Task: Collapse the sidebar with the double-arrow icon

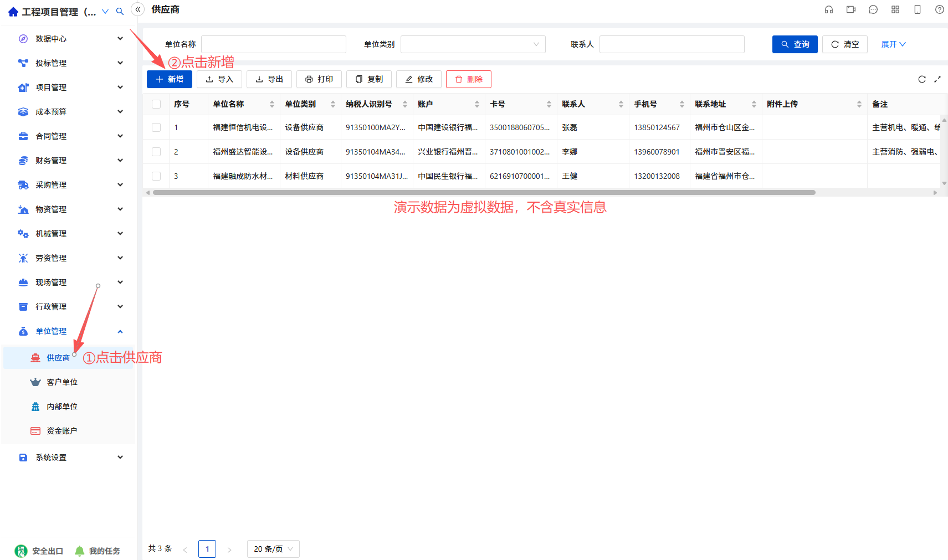Action: coord(138,9)
